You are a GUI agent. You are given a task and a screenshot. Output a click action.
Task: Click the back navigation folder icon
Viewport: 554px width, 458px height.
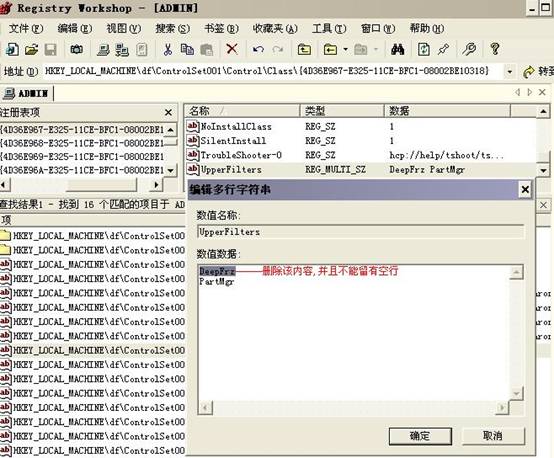pos(330,49)
